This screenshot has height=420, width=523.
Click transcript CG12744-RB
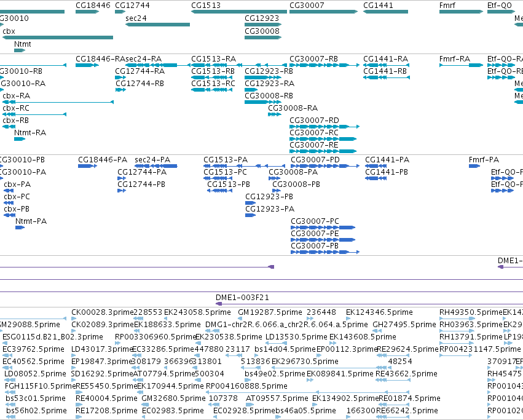pyautogui.click(x=120, y=90)
